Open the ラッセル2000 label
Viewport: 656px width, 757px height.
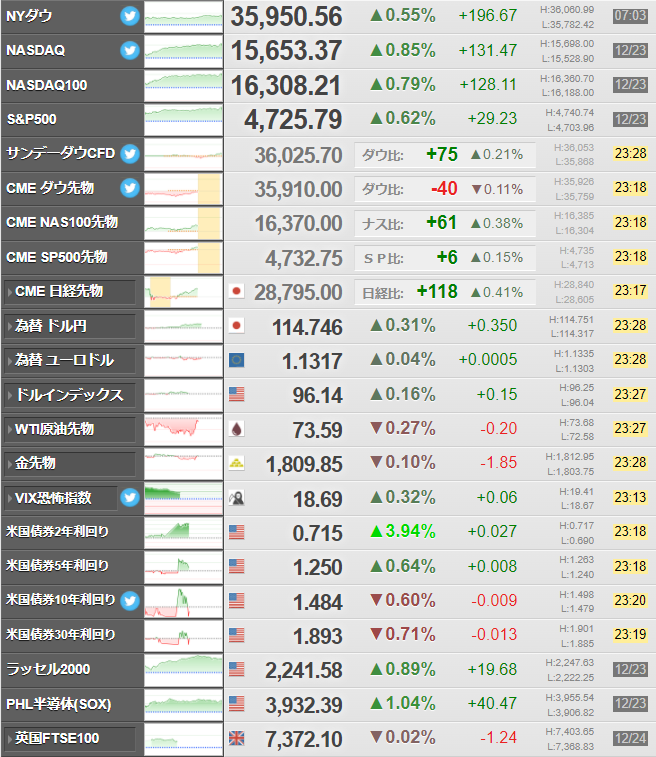(48, 669)
